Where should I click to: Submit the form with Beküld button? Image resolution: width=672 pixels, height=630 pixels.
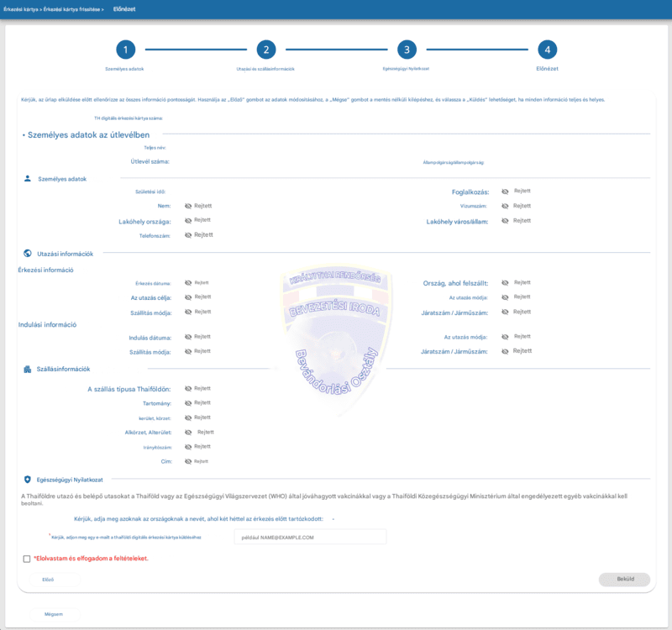[x=622, y=580]
